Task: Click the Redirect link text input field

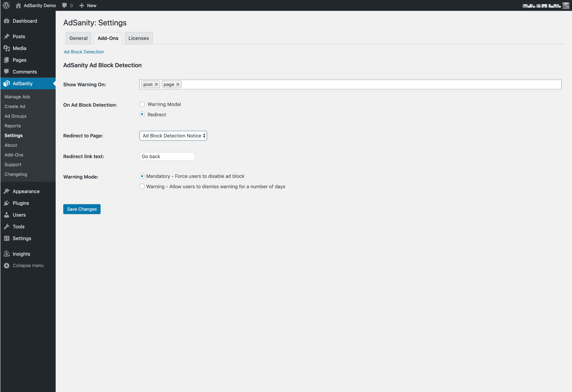Action: point(167,157)
